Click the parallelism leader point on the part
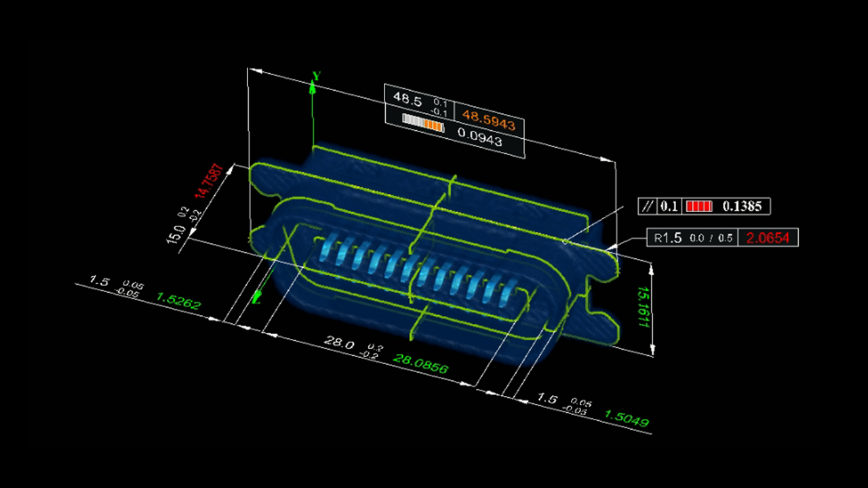This screenshot has width=868, height=488. click(564, 240)
